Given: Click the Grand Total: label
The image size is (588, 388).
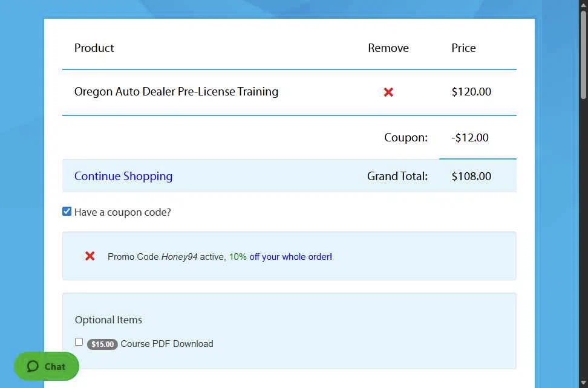Looking at the screenshot, I should 397,176.
